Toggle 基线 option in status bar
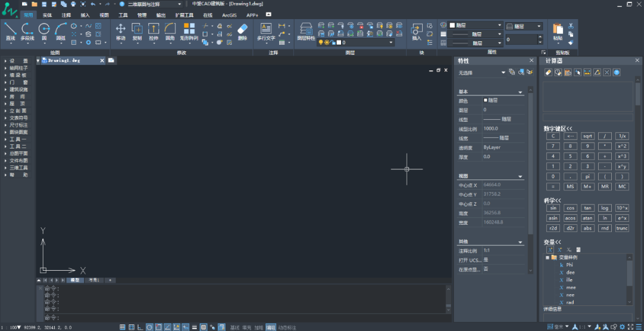 [234, 327]
